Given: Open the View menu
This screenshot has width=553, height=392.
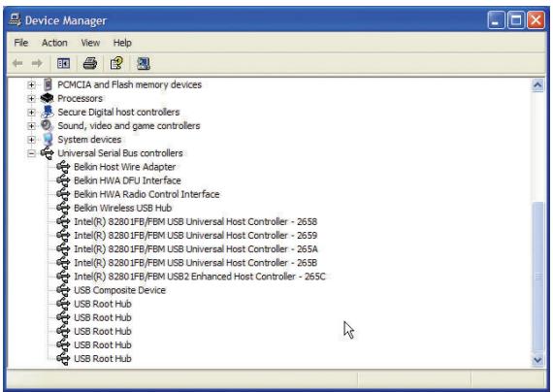Looking at the screenshot, I should tap(90, 43).
